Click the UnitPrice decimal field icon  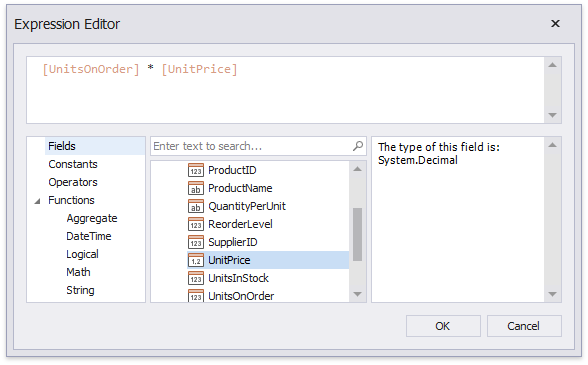[x=196, y=260]
